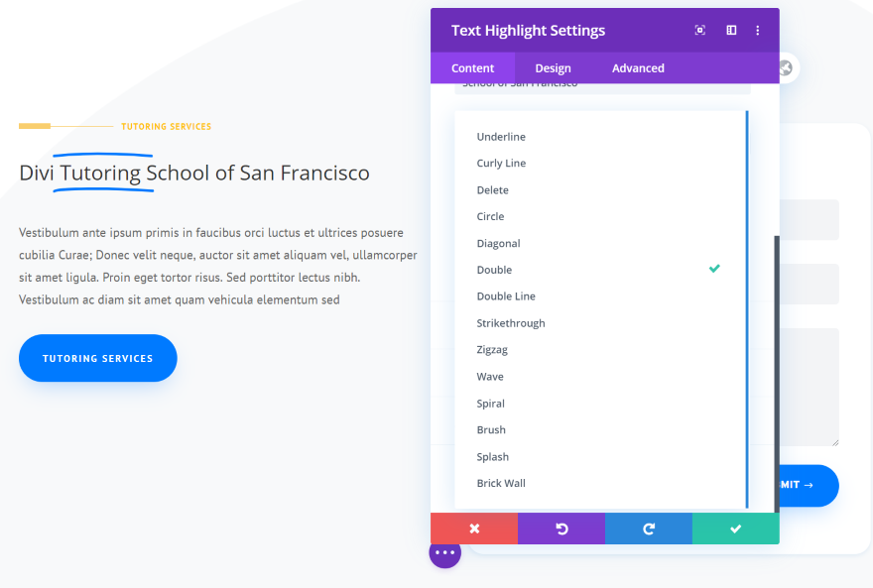This screenshot has height=588, width=873.
Task: Choose Underline from the dropdown list
Action: coord(501,137)
